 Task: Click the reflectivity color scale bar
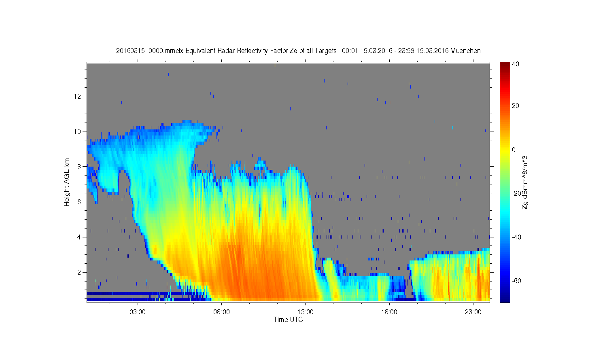[x=505, y=182]
